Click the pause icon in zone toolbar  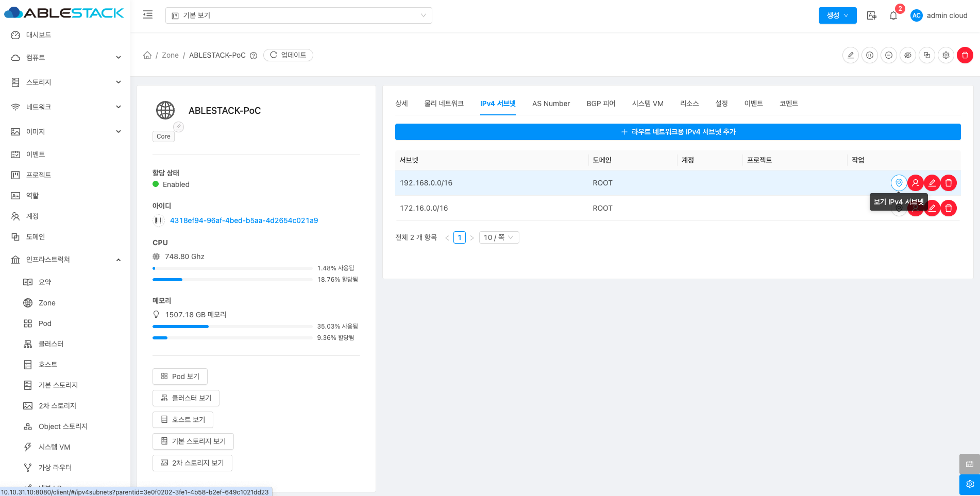870,55
